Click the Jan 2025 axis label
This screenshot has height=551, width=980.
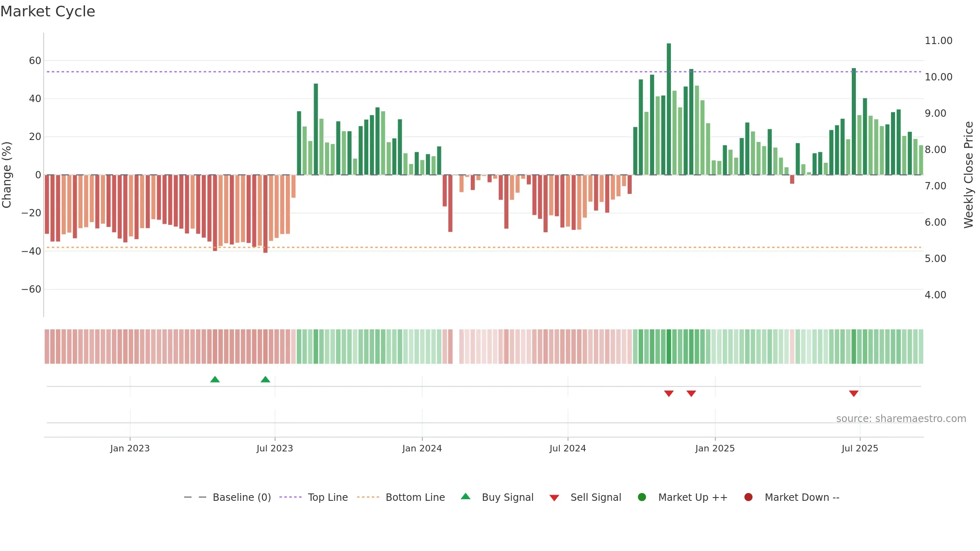pos(715,448)
